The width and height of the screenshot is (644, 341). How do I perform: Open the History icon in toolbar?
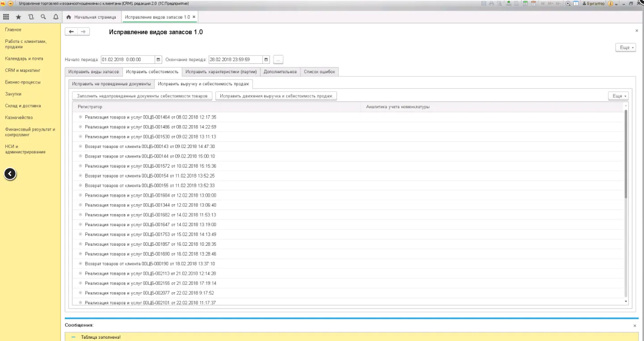pos(31,17)
